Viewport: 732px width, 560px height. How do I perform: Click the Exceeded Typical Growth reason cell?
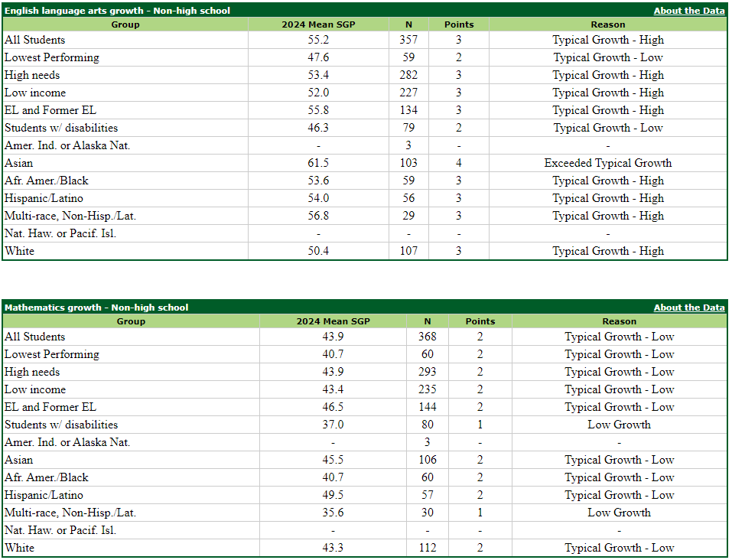click(x=608, y=163)
